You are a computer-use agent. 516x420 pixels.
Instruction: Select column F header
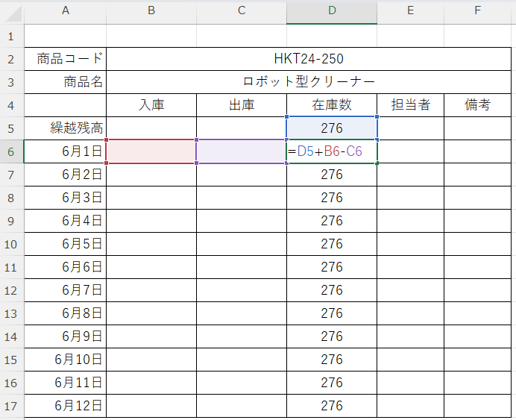(x=477, y=11)
